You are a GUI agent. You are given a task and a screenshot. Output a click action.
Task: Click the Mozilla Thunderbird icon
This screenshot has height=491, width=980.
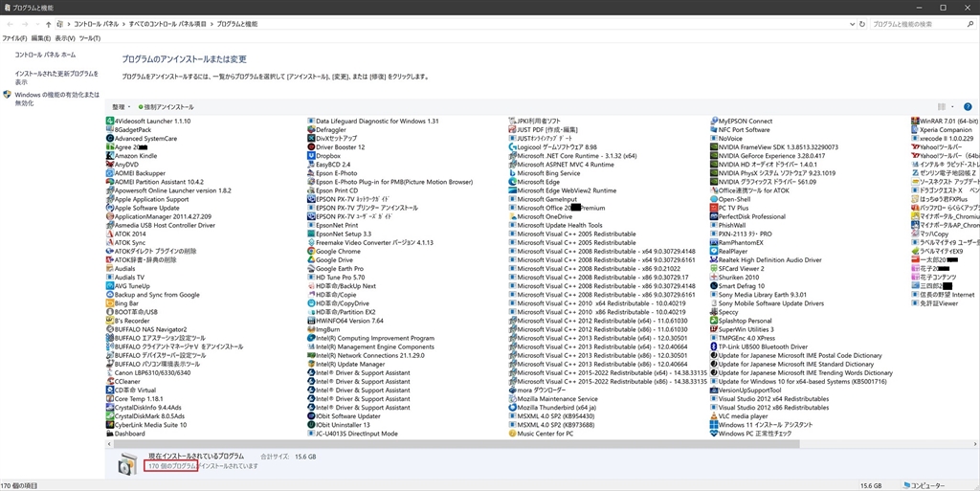click(x=513, y=408)
